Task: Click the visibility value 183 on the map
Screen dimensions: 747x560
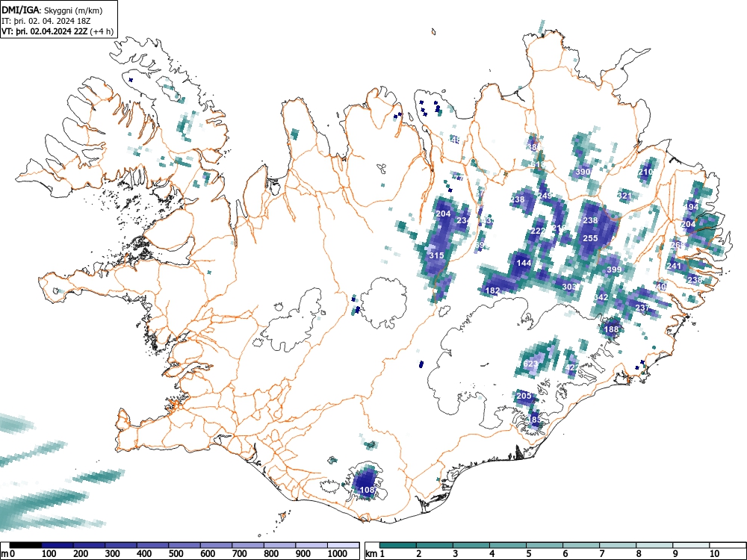Action: coord(535,420)
